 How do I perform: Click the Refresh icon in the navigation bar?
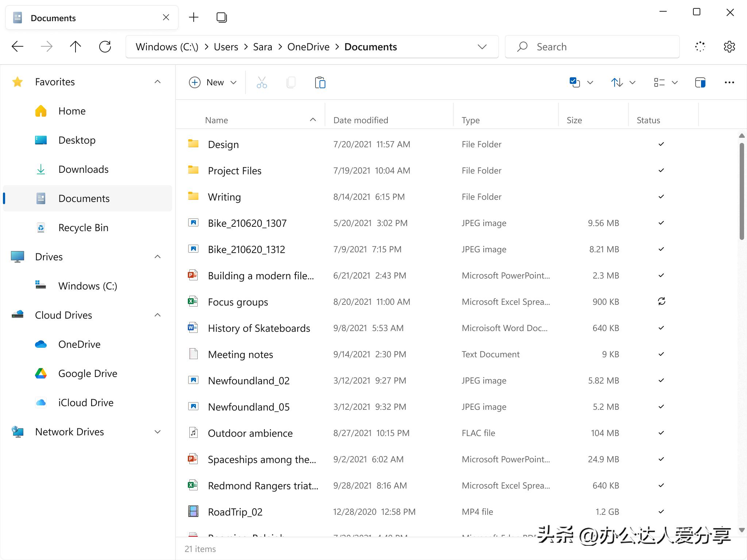click(105, 47)
